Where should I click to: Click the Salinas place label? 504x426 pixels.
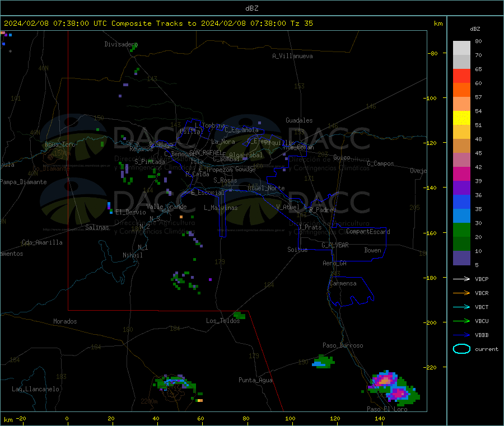tap(97, 227)
